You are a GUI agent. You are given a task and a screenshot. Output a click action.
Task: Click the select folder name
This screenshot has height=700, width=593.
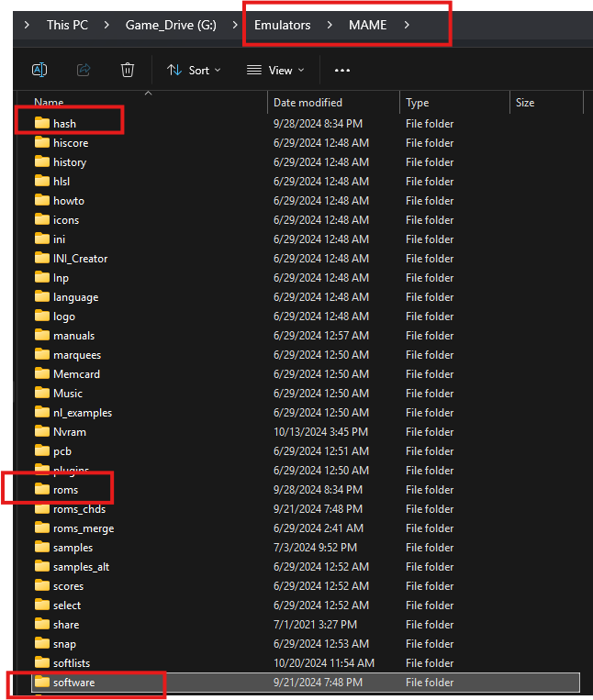coord(67,606)
